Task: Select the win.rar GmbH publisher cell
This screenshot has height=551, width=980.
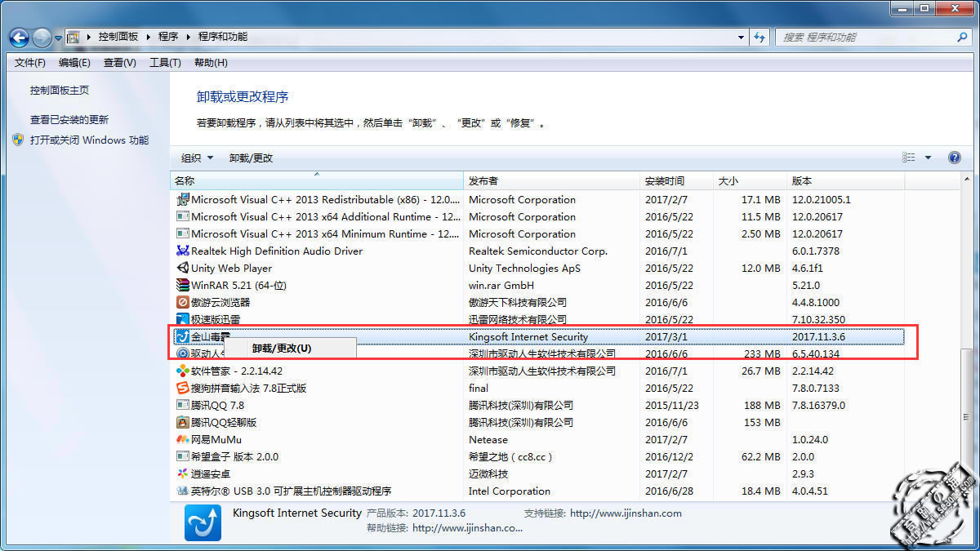Action: (501, 285)
